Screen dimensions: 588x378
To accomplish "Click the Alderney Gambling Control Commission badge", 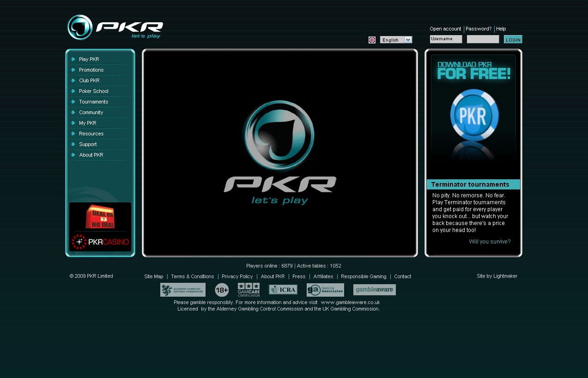I will point(183,290).
